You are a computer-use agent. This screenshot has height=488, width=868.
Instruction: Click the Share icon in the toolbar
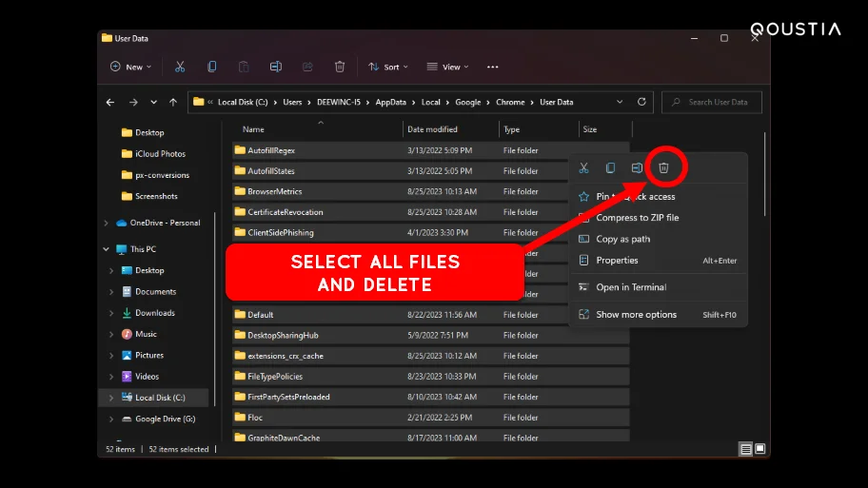(307, 67)
